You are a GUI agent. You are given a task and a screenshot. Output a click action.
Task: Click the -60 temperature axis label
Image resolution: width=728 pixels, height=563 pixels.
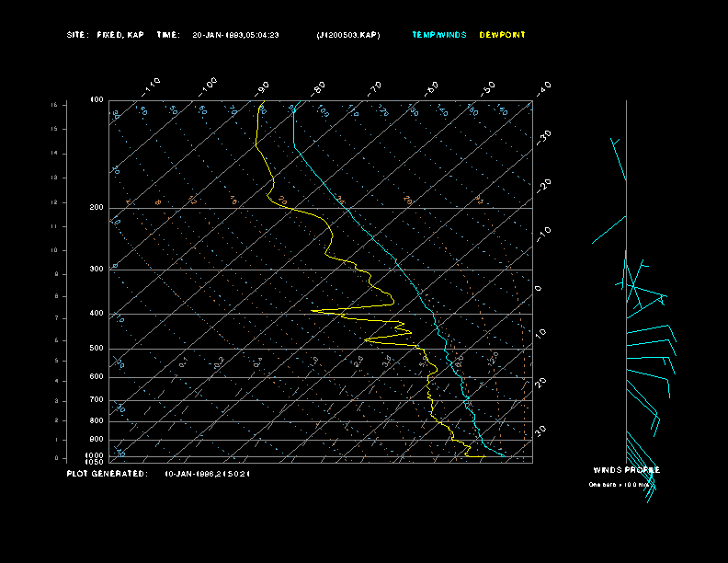click(431, 89)
